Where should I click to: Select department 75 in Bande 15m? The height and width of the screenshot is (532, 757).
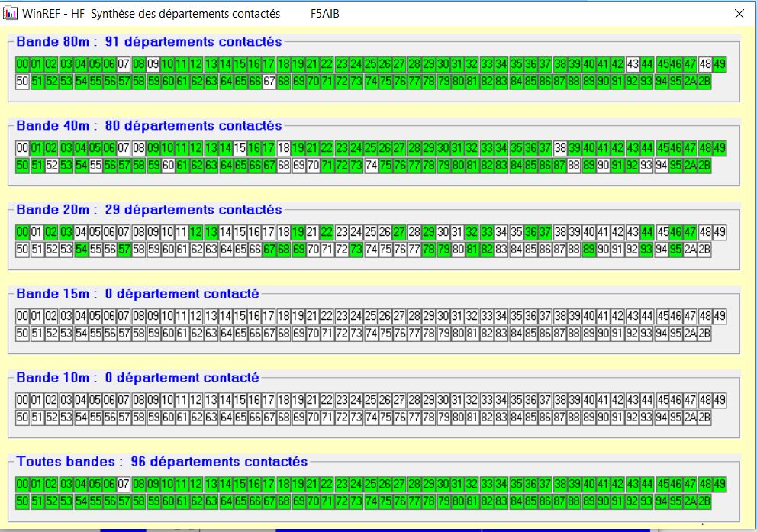pos(385,334)
